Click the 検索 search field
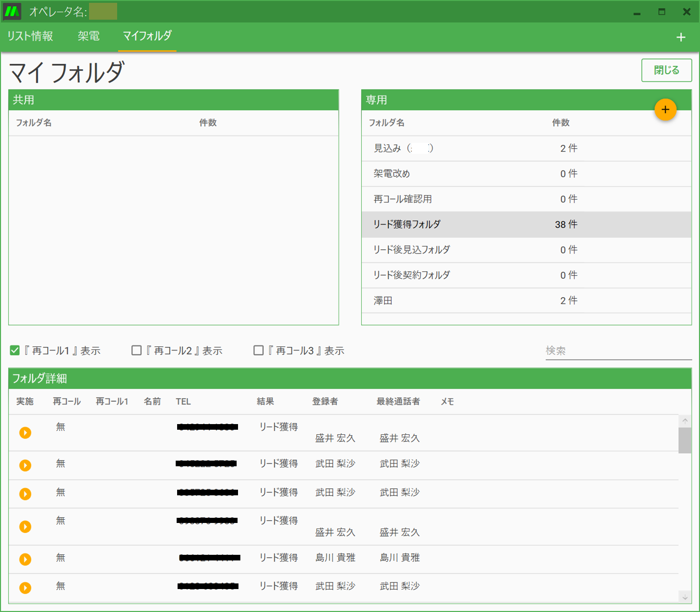 pos(618,351)
